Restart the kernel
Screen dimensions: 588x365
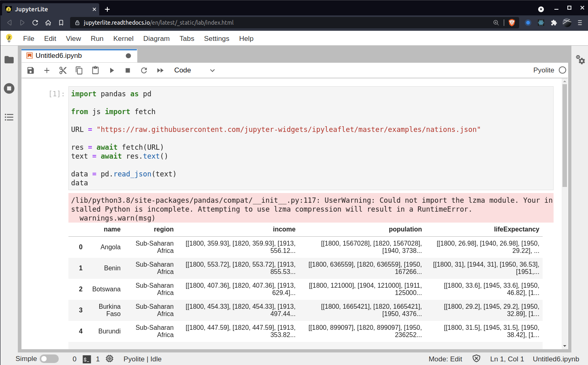[x=144, y=70]
